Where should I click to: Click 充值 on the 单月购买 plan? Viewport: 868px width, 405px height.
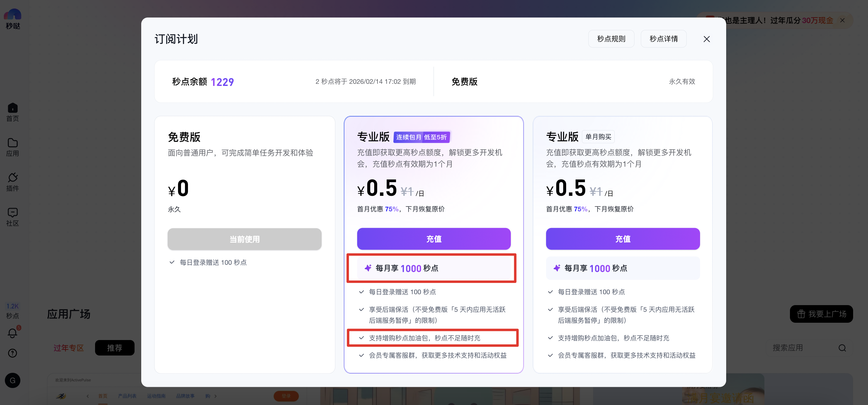(622, 239)
